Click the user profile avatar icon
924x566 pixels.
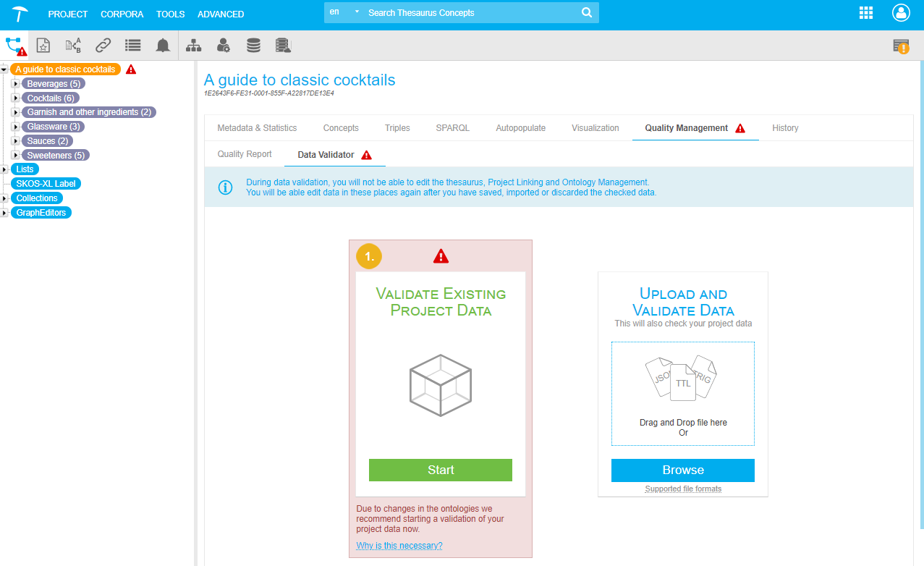pos(901,13)
